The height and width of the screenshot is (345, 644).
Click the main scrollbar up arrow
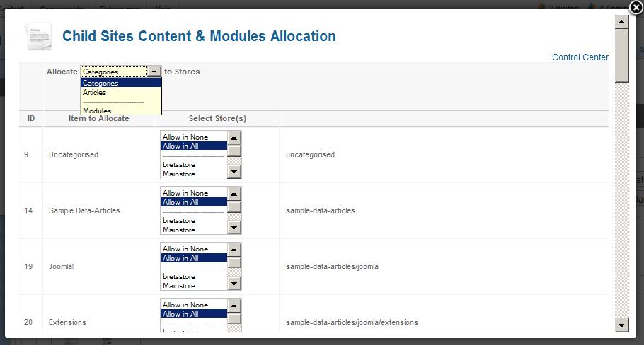pos(622,22)
